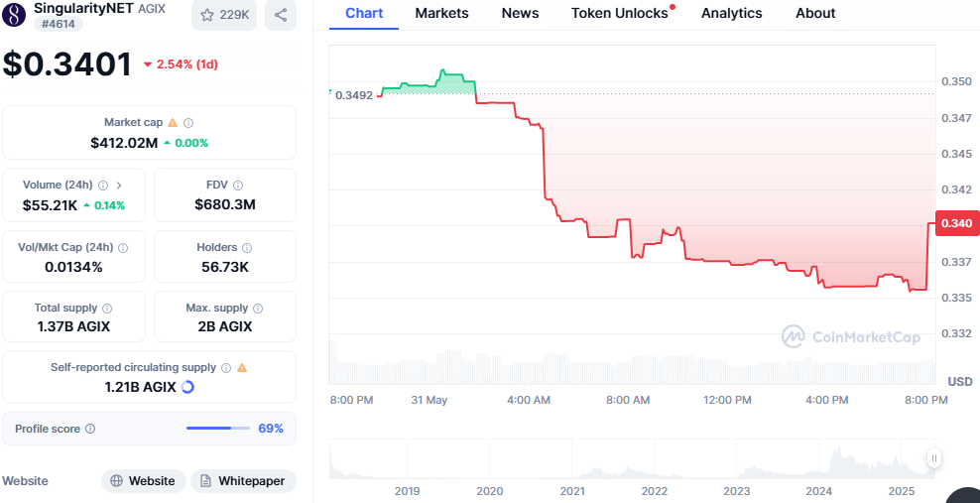Click circulating supply warning triangle icon
The width and height of the screenshot is (980, 503).
pos(242,367)
